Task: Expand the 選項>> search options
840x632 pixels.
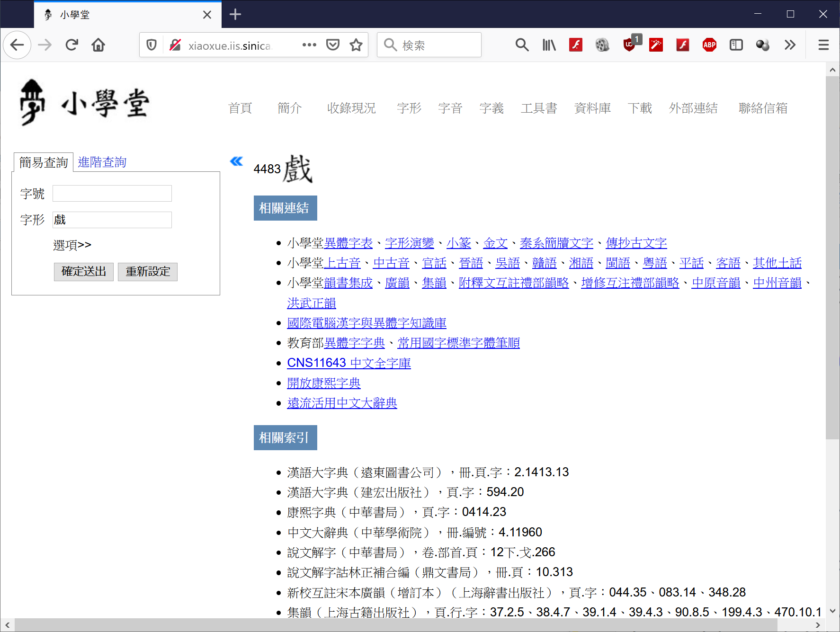Action: tap(72, 245)
